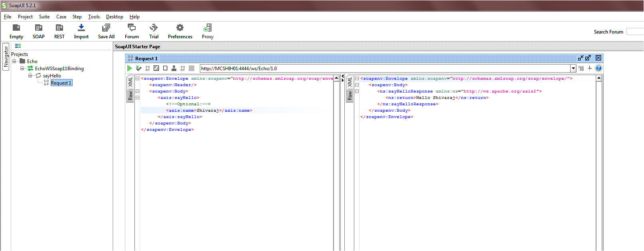Open the Tools menu
This screenshot has height=251, width=644.
94,17
